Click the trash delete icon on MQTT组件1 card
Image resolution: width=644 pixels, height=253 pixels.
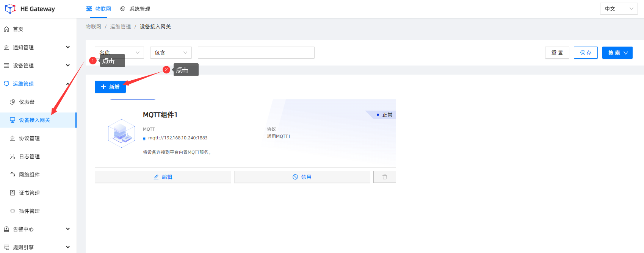[x=385, y=177]
